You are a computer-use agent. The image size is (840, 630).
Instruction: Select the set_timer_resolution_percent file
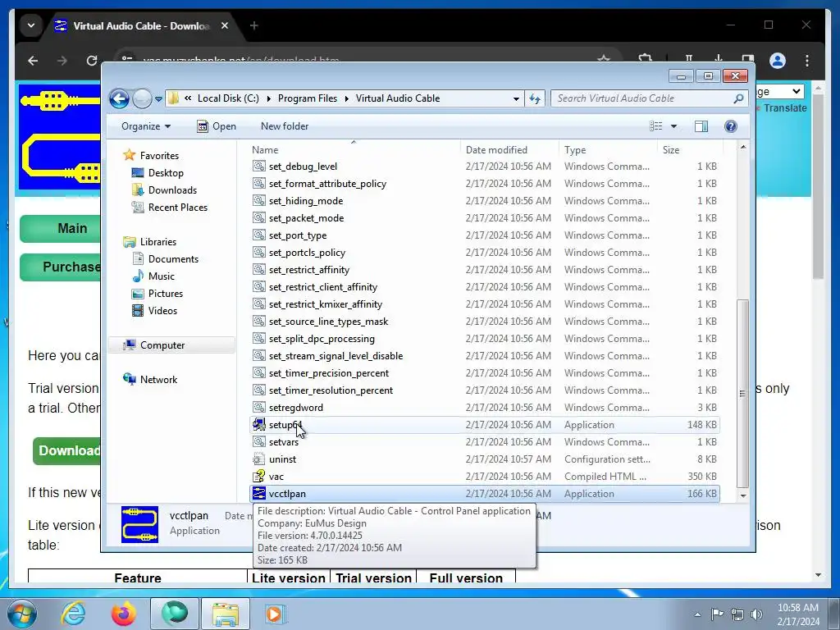331,390
